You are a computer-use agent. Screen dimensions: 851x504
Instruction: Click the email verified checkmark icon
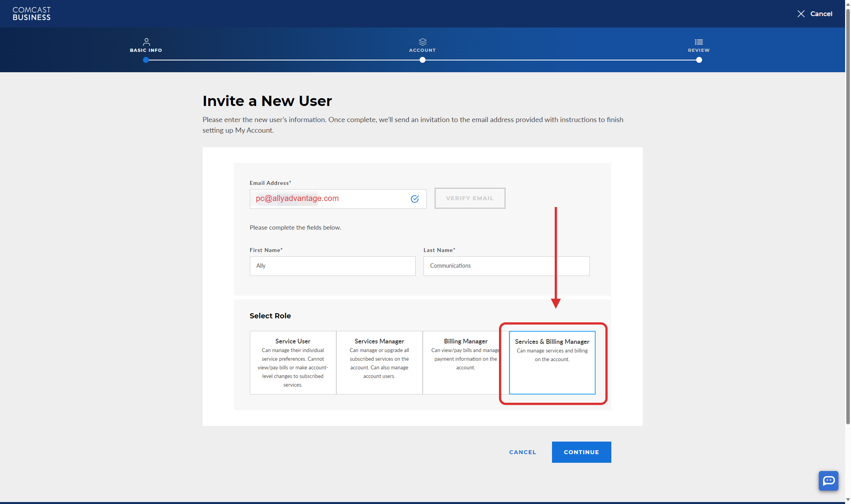414,199
